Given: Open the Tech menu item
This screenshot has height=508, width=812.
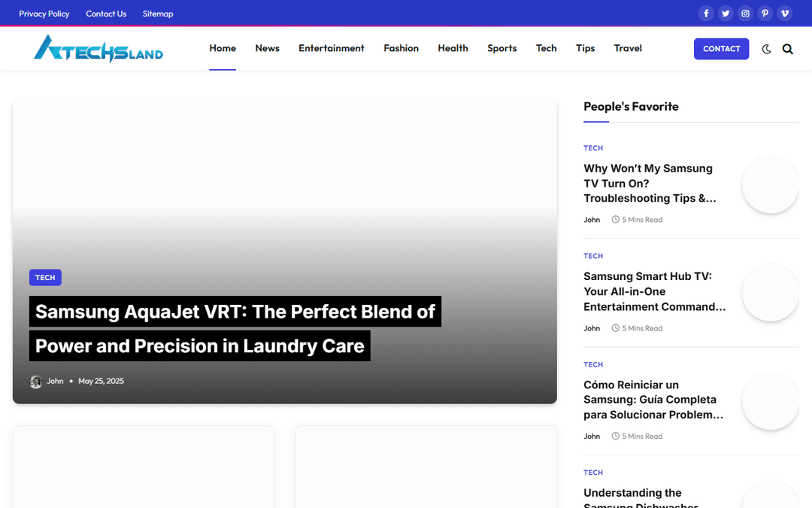Looking at the screenshot, I should coord(547,48).
